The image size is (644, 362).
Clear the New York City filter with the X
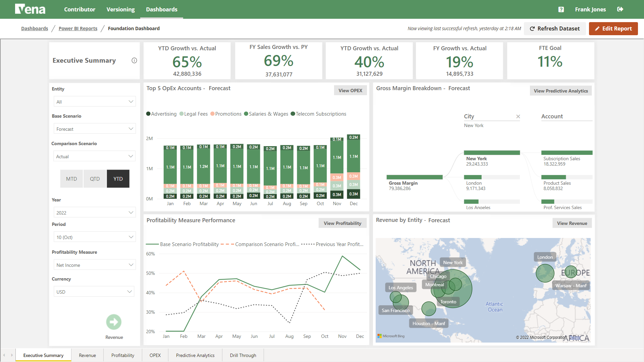518,116
